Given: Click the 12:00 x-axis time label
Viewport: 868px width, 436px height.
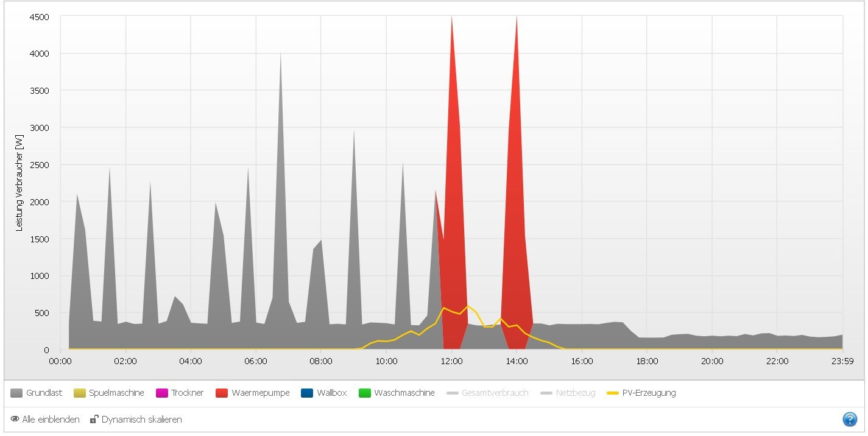Looking at the screenshot, I should click(451, 361).
